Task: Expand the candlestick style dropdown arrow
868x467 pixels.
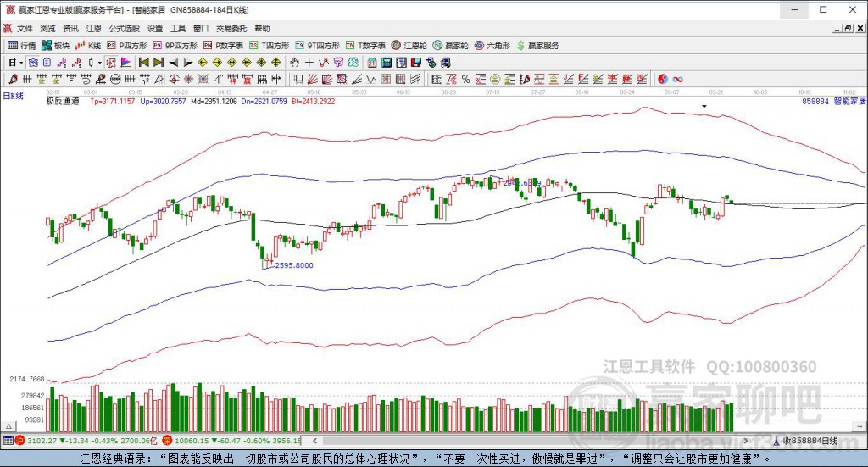Action: click(100, 63)
